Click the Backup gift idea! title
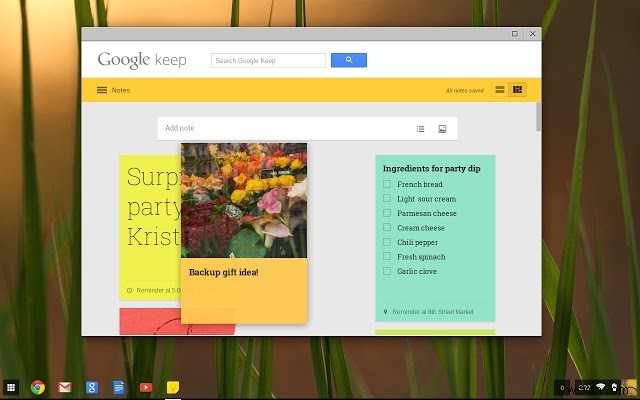Image resolution: width=640 pixels, height=400 pixels. click(224, 272)
